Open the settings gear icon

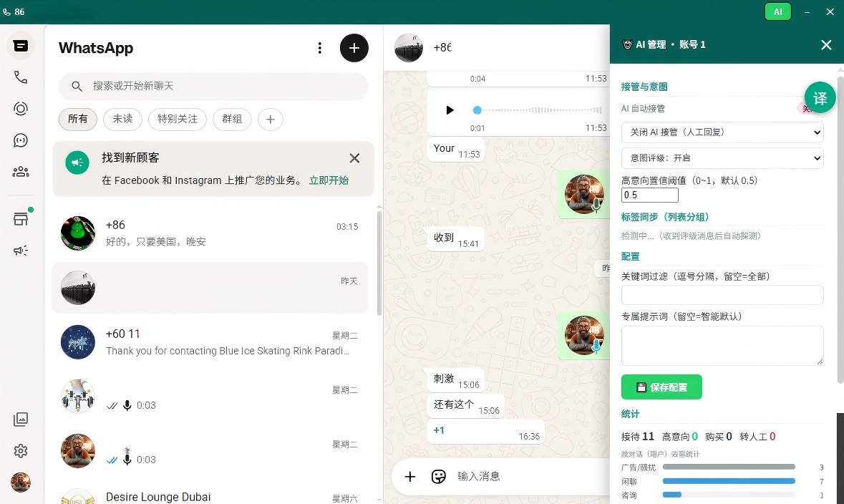pyautogui.click(x=21, y=451)
